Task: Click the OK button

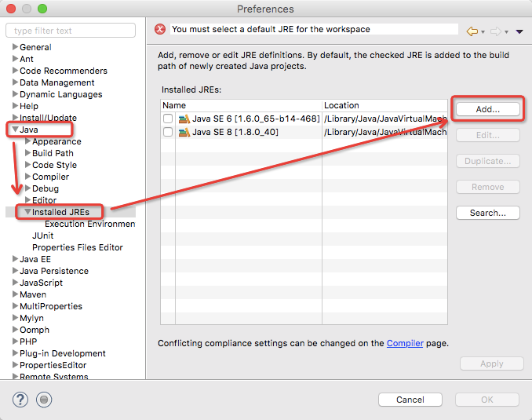Action: pos(486,400)
